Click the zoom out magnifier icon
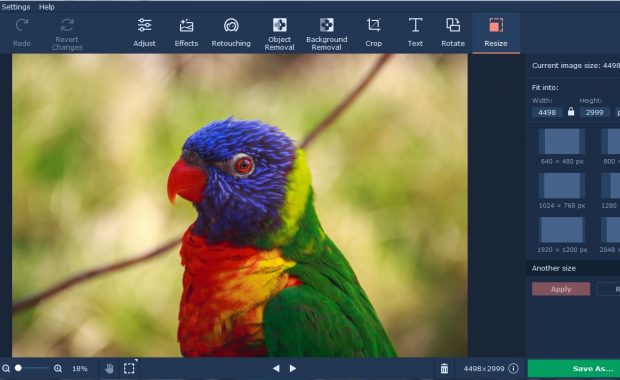The width and height of the screenshot is (620, 380). (x=6, y=369)
